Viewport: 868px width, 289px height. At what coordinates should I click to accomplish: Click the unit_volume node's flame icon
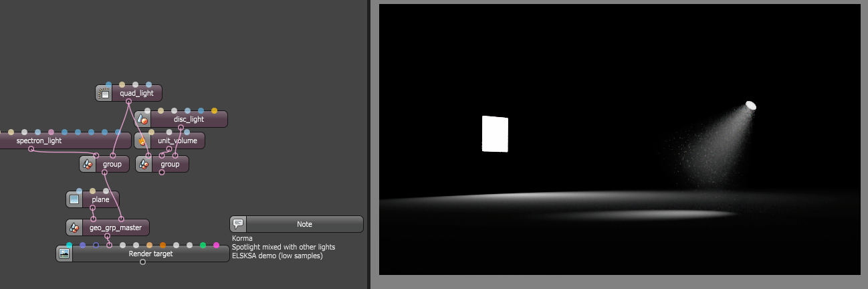[x=142, y=140]
